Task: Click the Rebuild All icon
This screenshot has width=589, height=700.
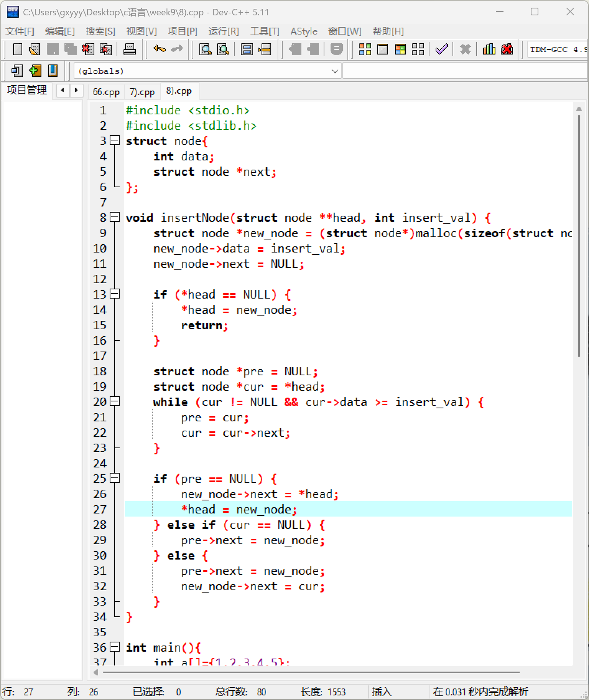Action: (x=418, y=49)
